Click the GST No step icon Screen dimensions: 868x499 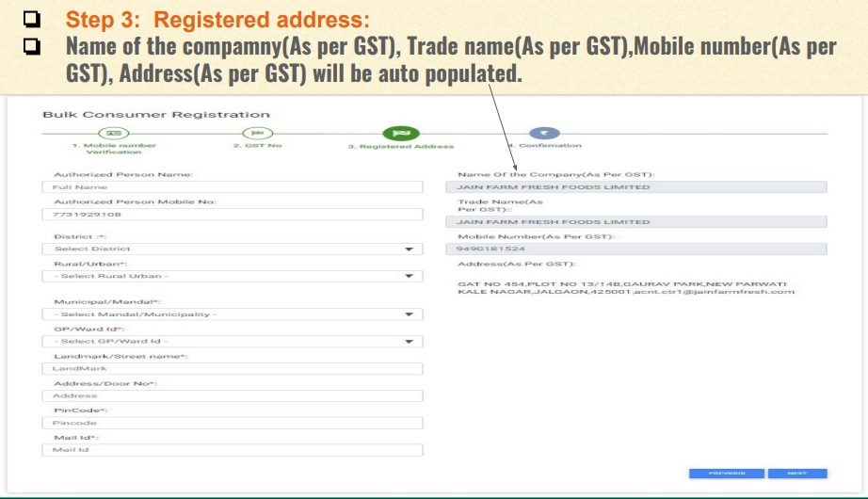[x=257, y=133]
